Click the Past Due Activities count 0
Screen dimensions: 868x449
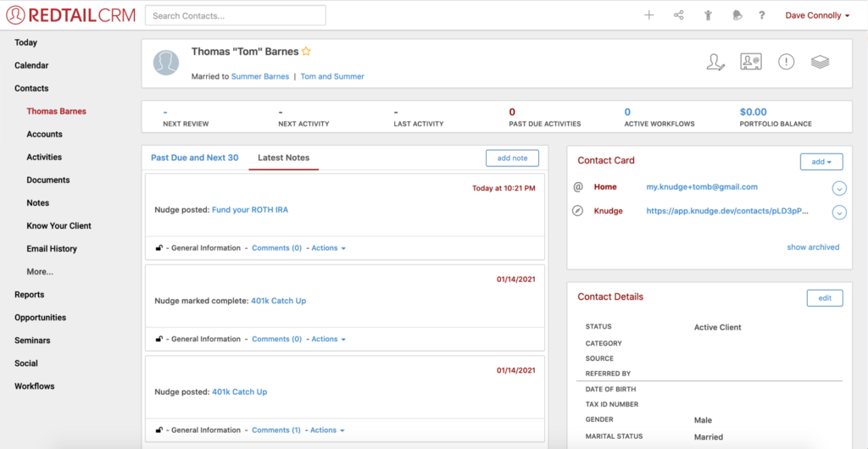[x=512, y=112]
